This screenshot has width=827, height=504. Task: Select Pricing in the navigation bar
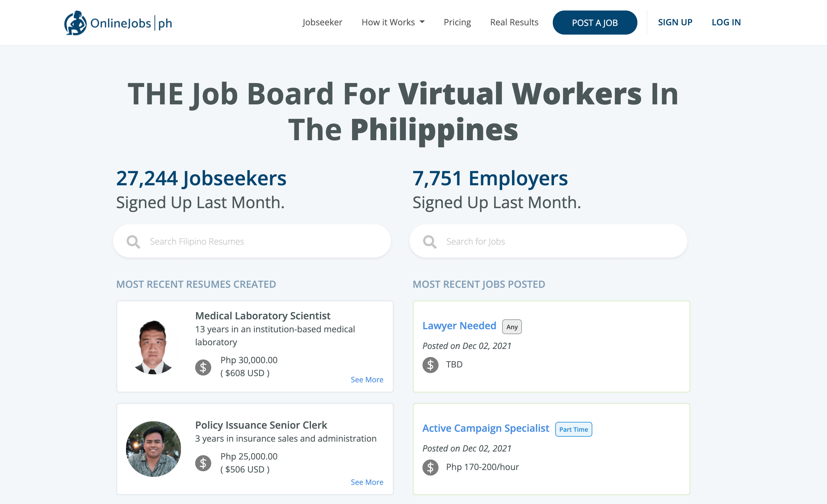click(457, 22)
